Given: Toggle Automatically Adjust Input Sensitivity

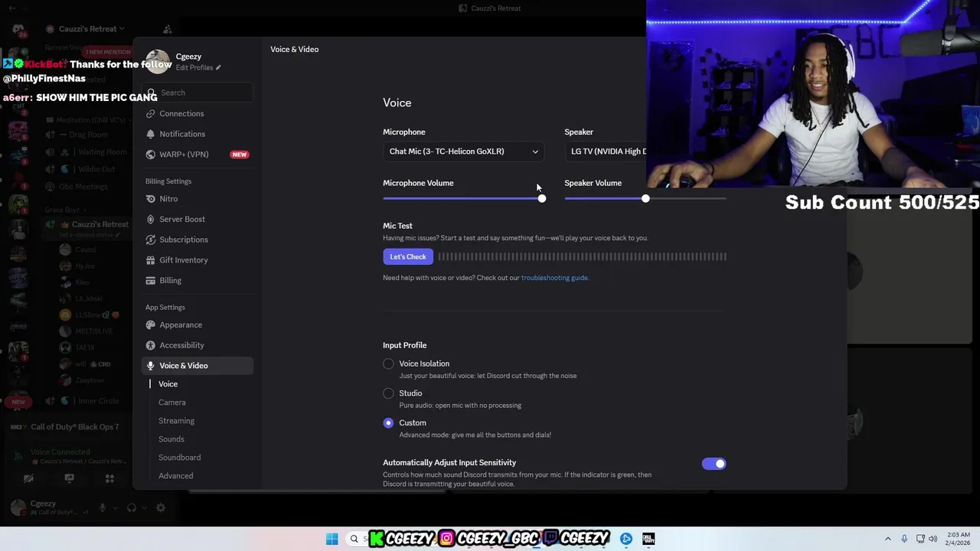Looking at the screenshot, I should (x=714, y=464).
